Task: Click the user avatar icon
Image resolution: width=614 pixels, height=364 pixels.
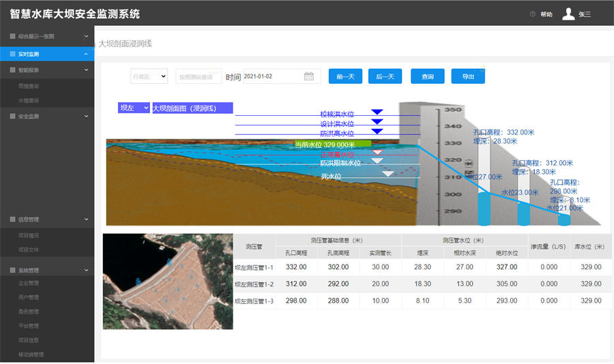Action: (x=568, y=14)
